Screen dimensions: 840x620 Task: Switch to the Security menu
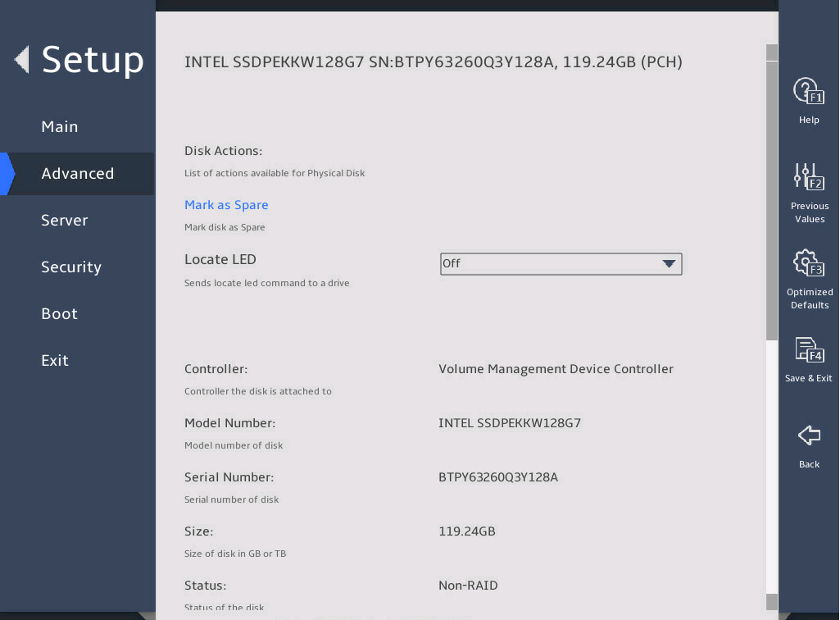tap(71, 267)
